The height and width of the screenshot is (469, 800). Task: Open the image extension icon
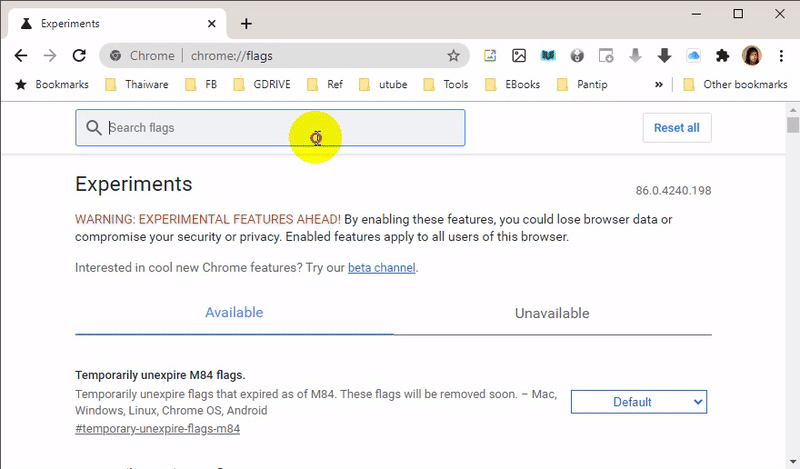click(x=519, y=56)
